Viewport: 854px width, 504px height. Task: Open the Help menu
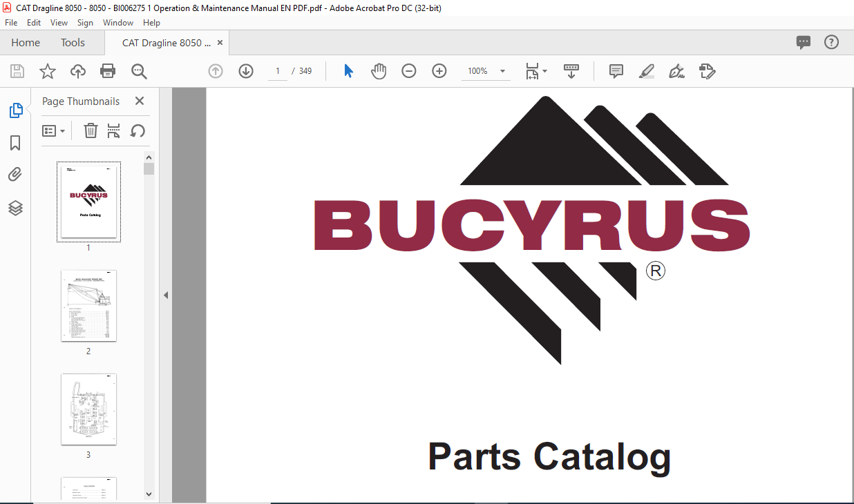151,23
